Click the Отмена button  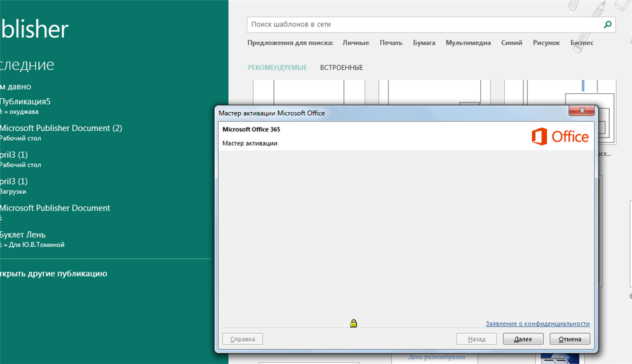[570, 339]
